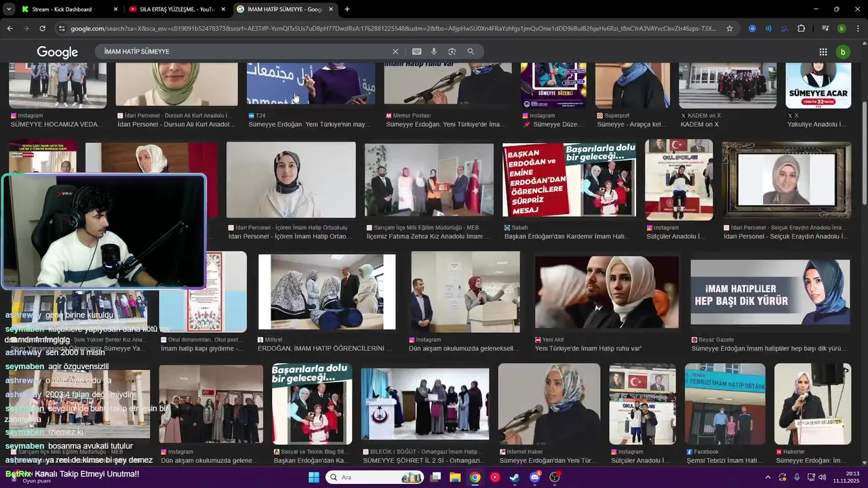
Task: Open the SÜMEYYE ACAR image thumbnail
Action: (x=818, y=85)
